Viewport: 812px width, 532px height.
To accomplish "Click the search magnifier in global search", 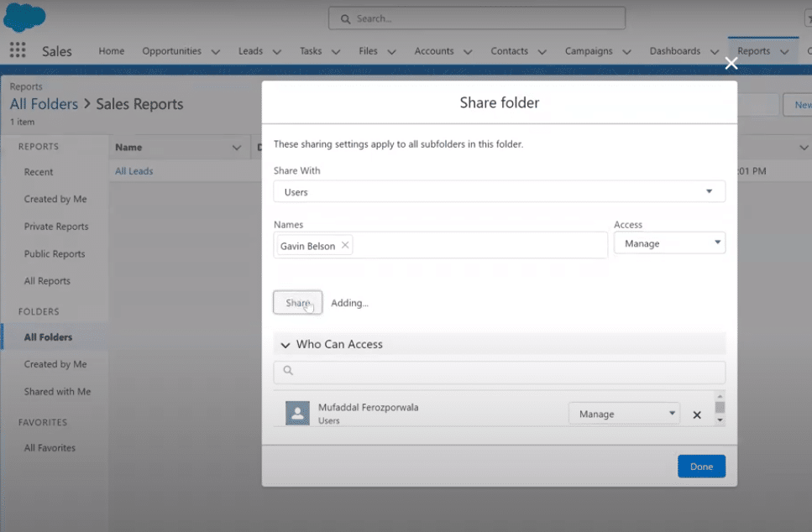I will [345, 19].
